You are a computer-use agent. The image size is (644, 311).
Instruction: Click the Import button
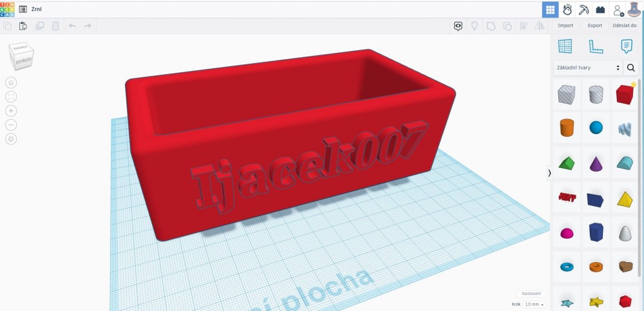coord(565,26)
